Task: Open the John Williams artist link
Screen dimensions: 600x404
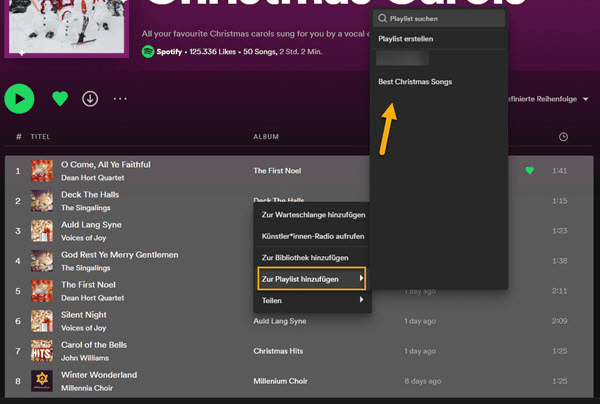Action: point(85,358)
